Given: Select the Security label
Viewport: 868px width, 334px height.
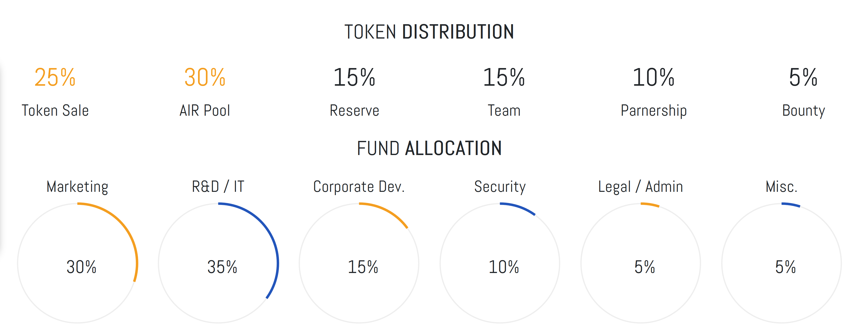Looking at the screenshot, I should click(x=500, y=187).
